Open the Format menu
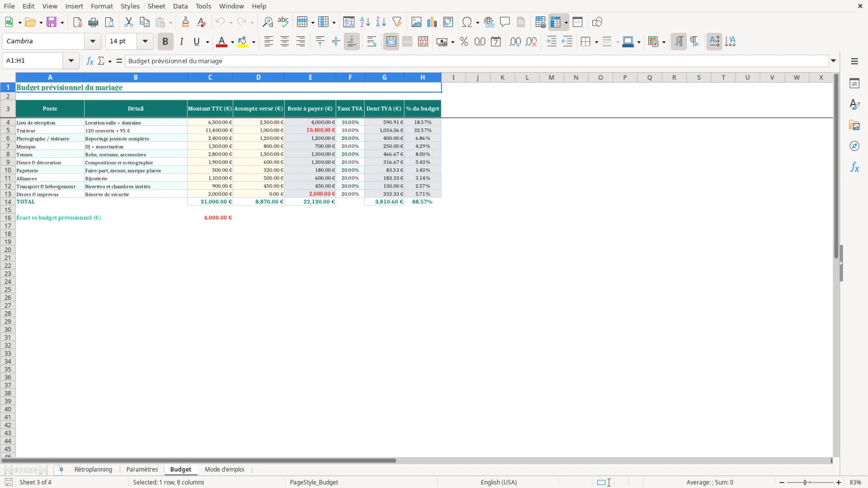The image size is (868, 488). 101,6
